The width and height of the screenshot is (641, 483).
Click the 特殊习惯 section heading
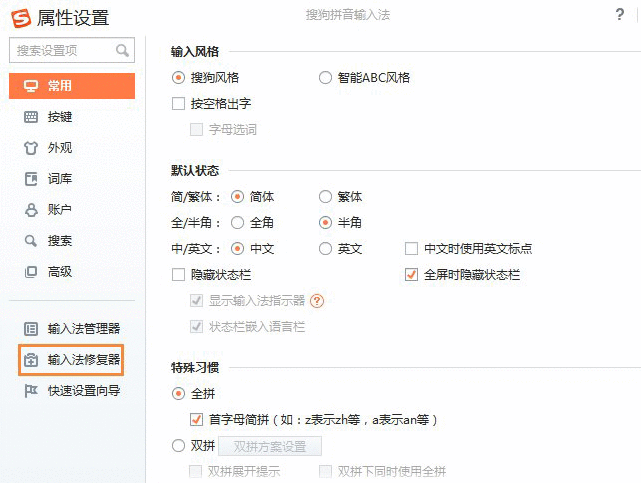click(x=195, y=368)
